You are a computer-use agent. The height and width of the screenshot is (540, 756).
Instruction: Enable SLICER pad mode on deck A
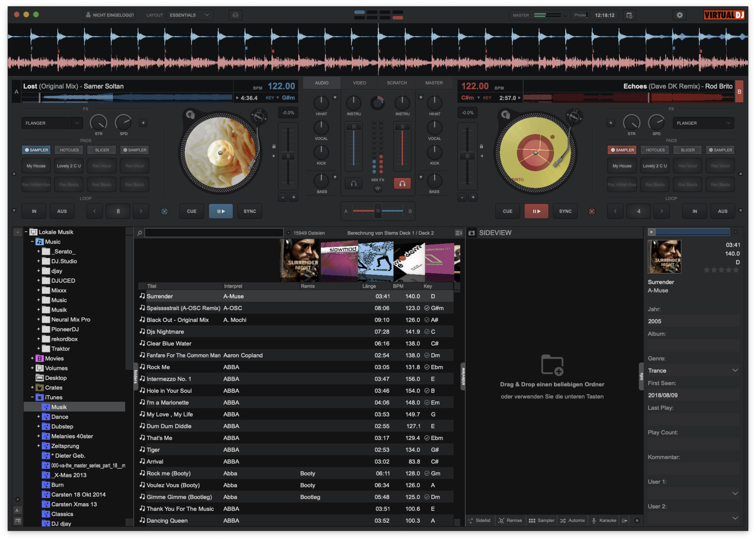[x=102, y=150]
